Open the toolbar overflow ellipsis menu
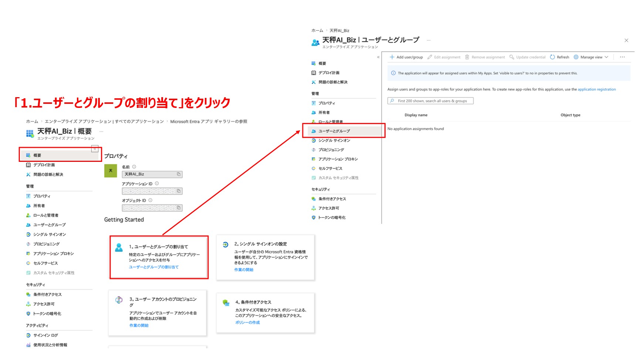The width and height of the screenshot is (644, 361). [x=622, y=57]
